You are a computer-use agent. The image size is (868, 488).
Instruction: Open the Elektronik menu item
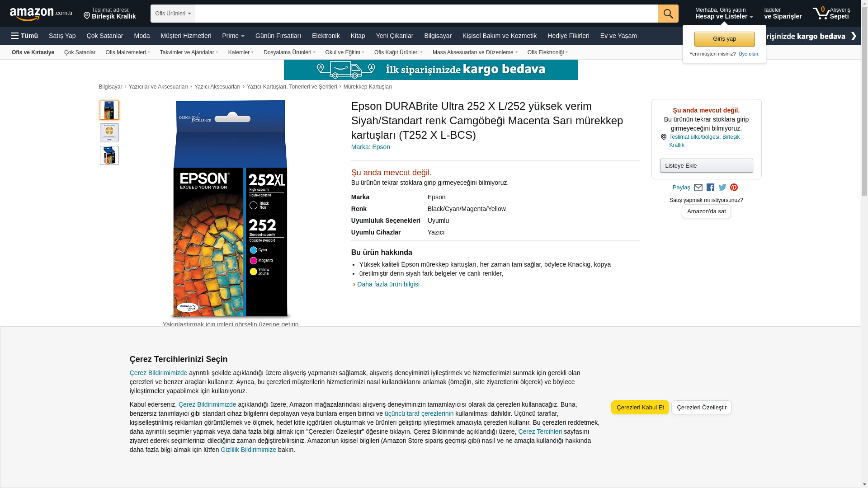pos(325,36)
